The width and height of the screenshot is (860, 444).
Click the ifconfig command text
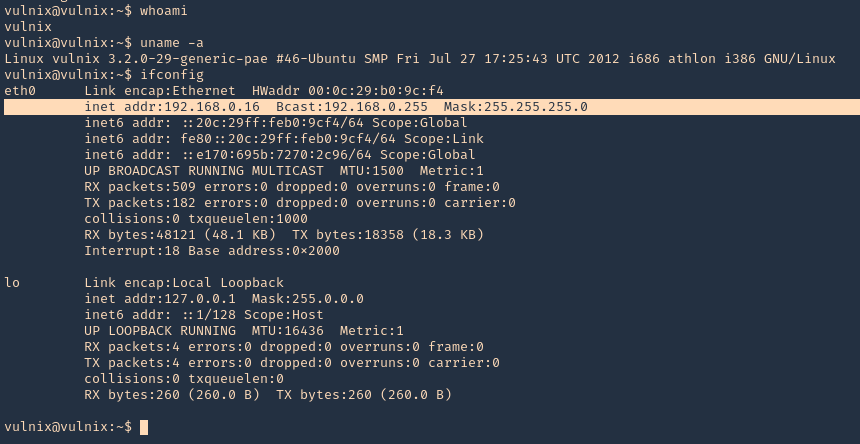tap(172, 75)
